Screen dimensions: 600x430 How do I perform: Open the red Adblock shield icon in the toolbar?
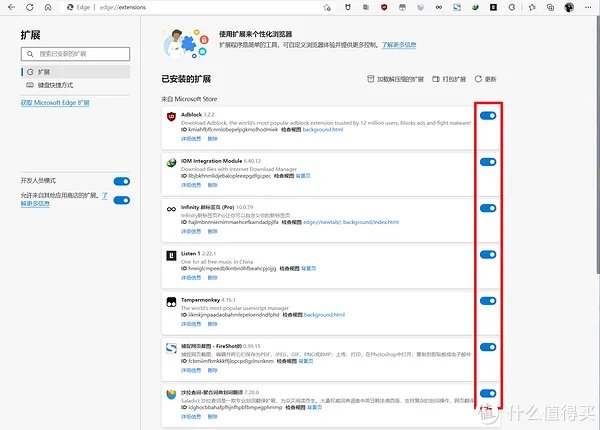(384, 7)
